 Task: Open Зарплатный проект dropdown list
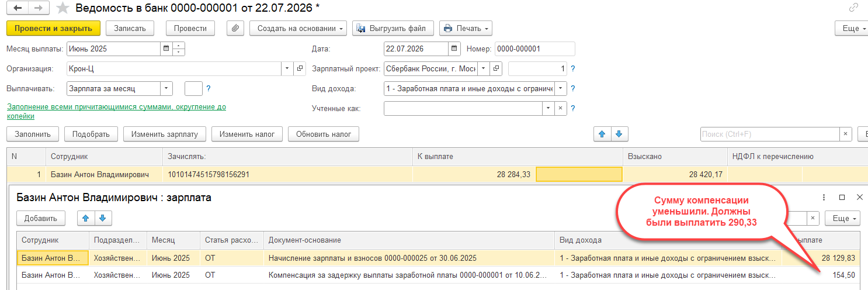tap(483, 69)
